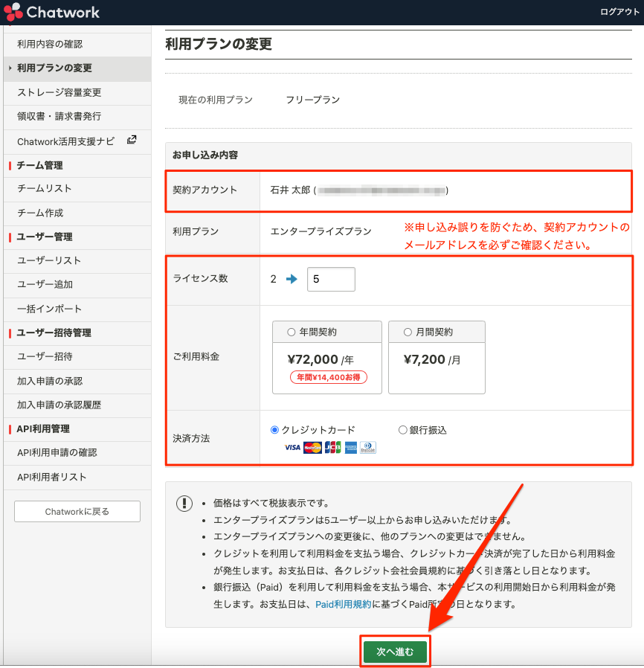
Task: Click the ライセンス数 label
Action: (200, 279)
